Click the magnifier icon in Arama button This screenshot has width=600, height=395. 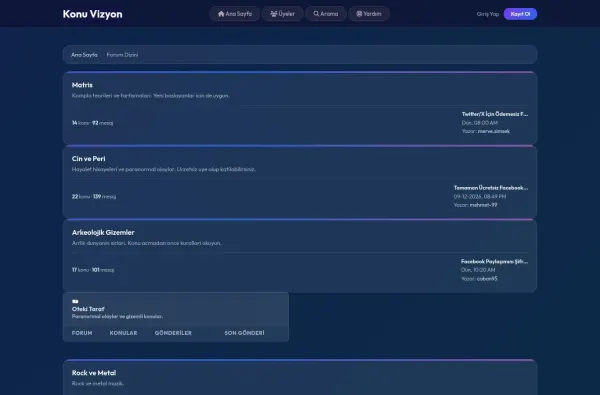pos(316,14)
